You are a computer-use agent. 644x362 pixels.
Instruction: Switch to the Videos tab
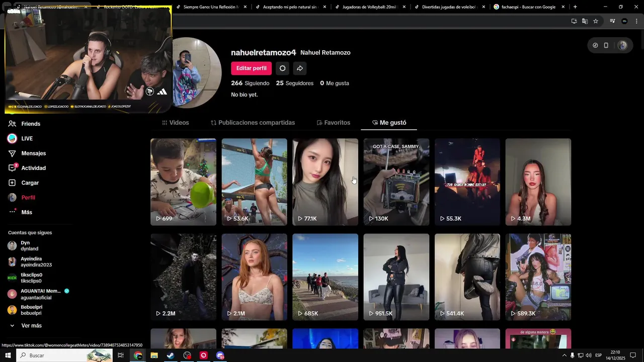pos(176,123)
